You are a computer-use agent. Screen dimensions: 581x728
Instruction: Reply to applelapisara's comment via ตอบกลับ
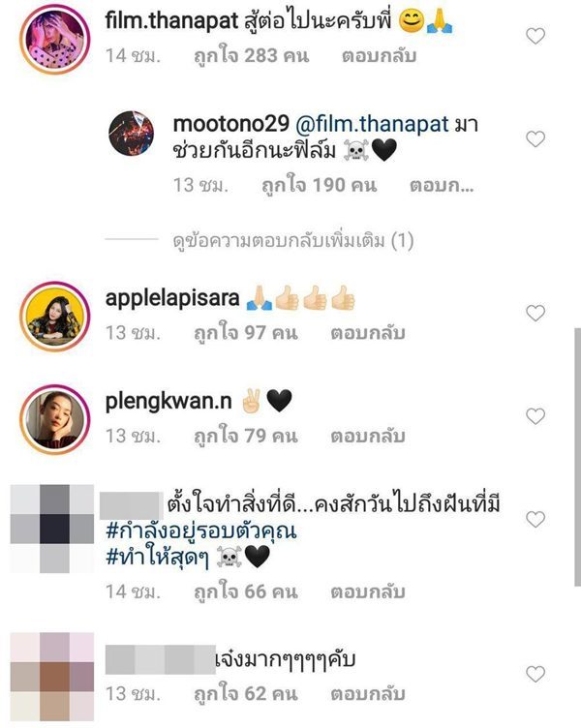pyautogui.click(x=368, y=333)
